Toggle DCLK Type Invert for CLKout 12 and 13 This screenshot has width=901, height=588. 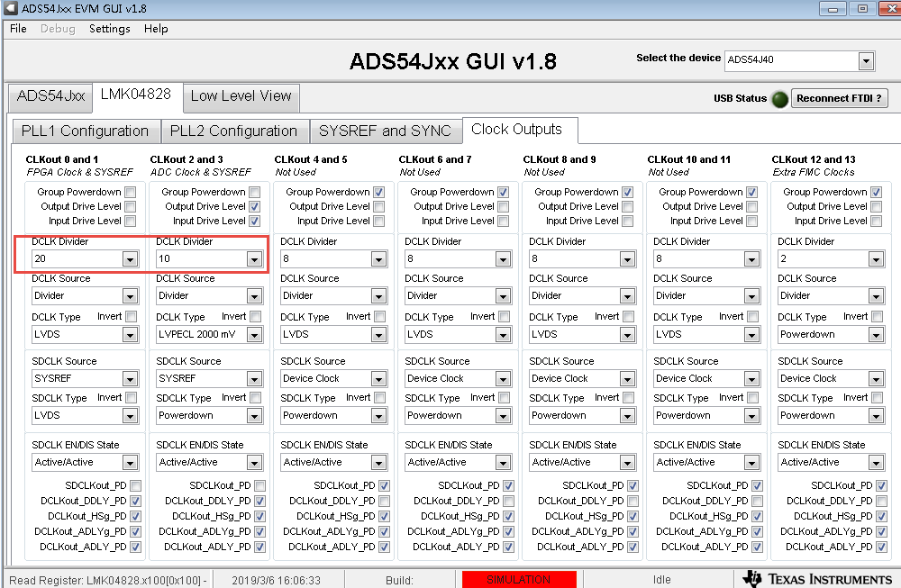point(877,316)
